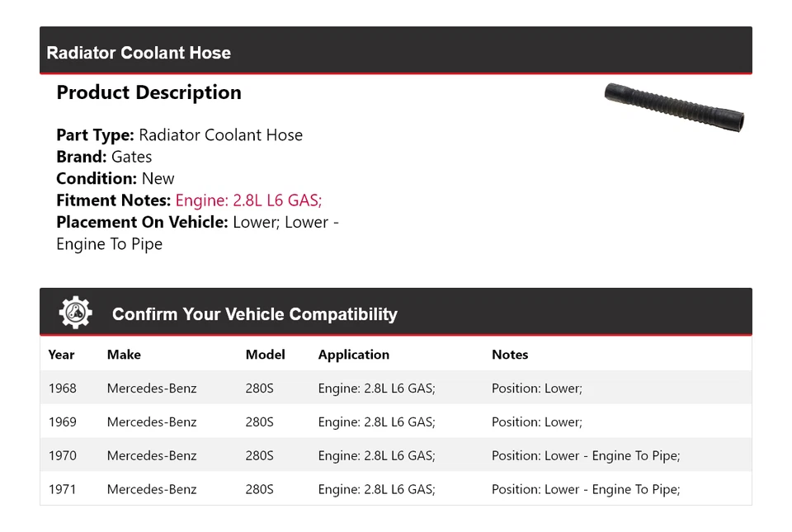Select the 1969 year cell
This screenshot has width=792, height=532.
click(62, 422)
